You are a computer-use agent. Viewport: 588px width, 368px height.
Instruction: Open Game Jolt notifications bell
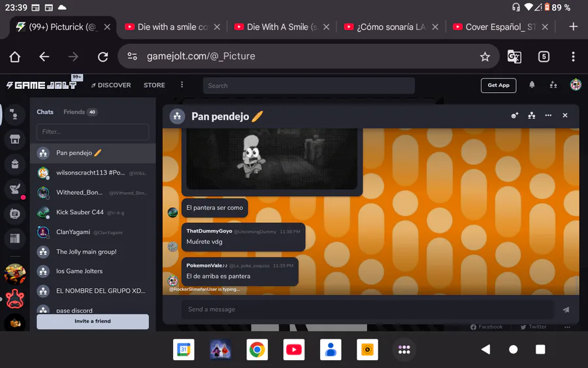(532, 85)
